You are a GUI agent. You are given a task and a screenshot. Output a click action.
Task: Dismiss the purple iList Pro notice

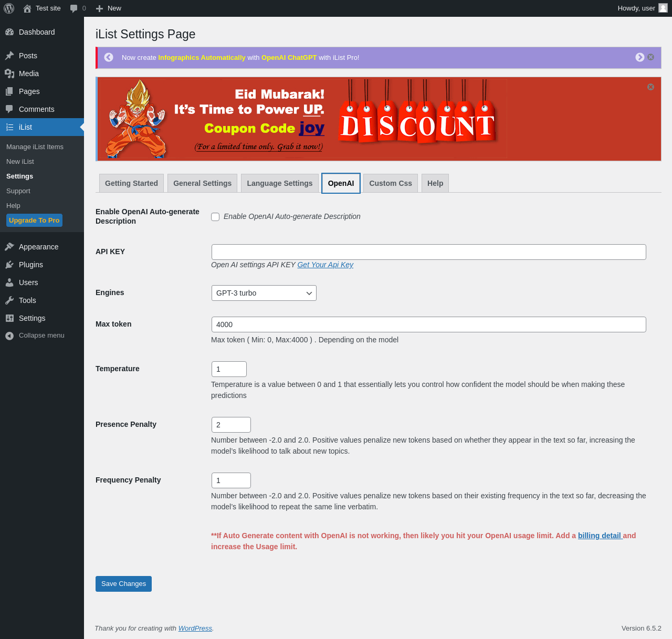651,57
